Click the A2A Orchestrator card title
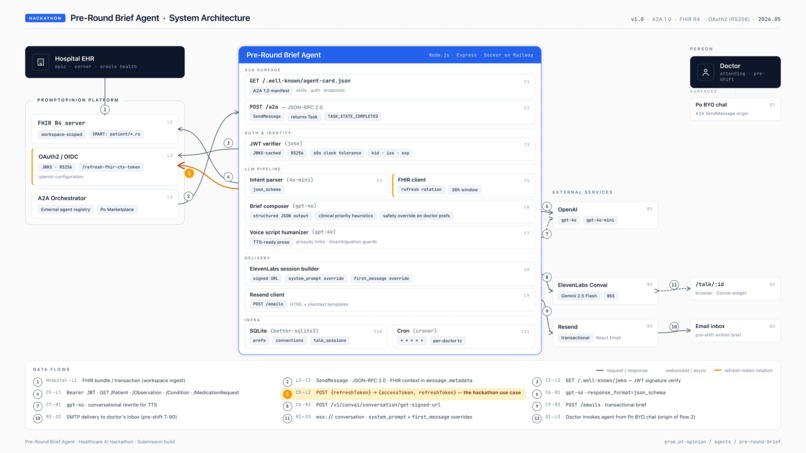The height and width of the screenshot is (453, 806). [62, 198]
